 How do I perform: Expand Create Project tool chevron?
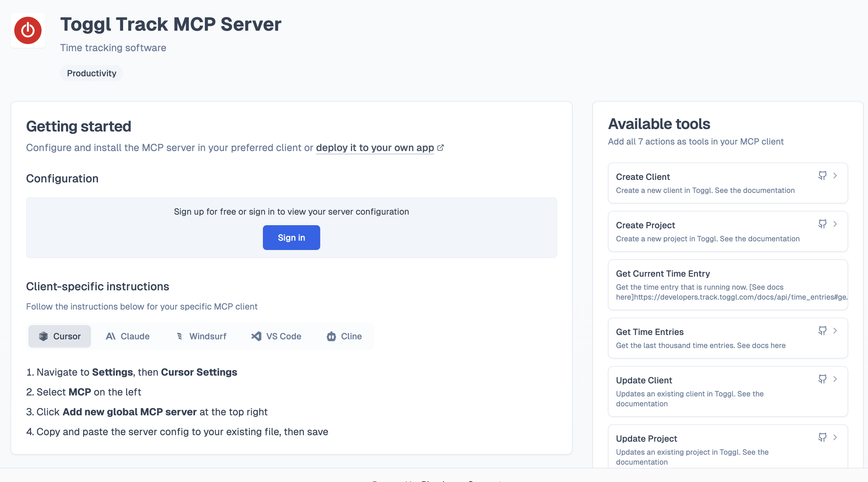pos(835,224)
